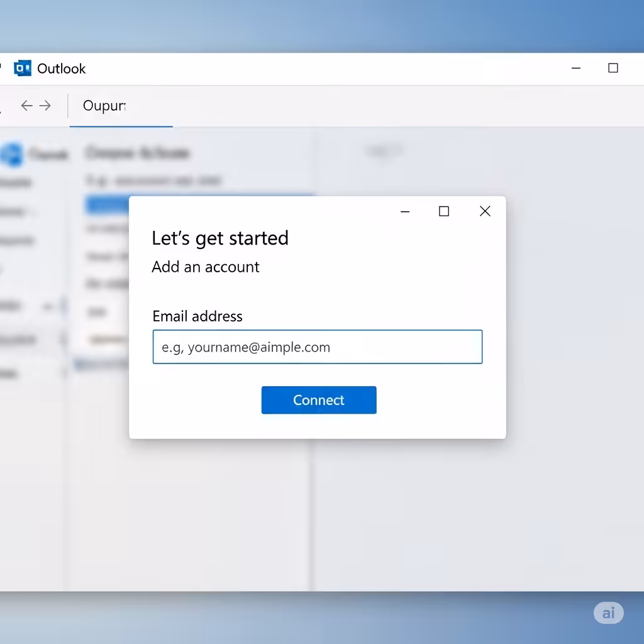Click the Connect button
Image resolution: width=644 pixels, height=644 pixels.
click(x=319, y=399)
